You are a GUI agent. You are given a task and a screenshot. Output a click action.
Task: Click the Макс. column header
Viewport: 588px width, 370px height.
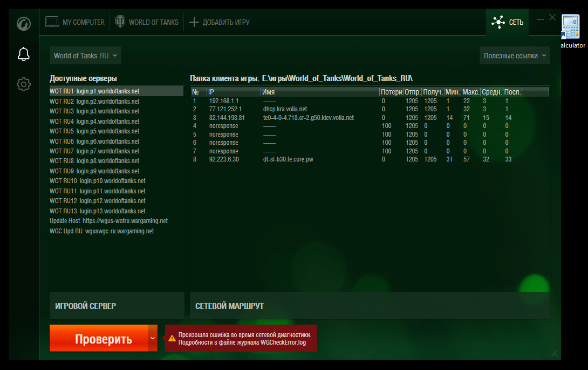(470, 92)
